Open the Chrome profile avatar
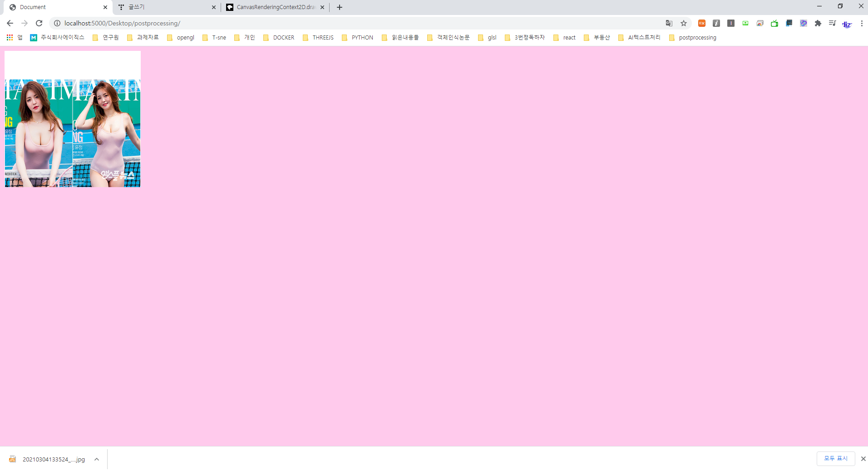Image resolution: width=868 pixels, height=471 pixels. (x=847, y=24)
